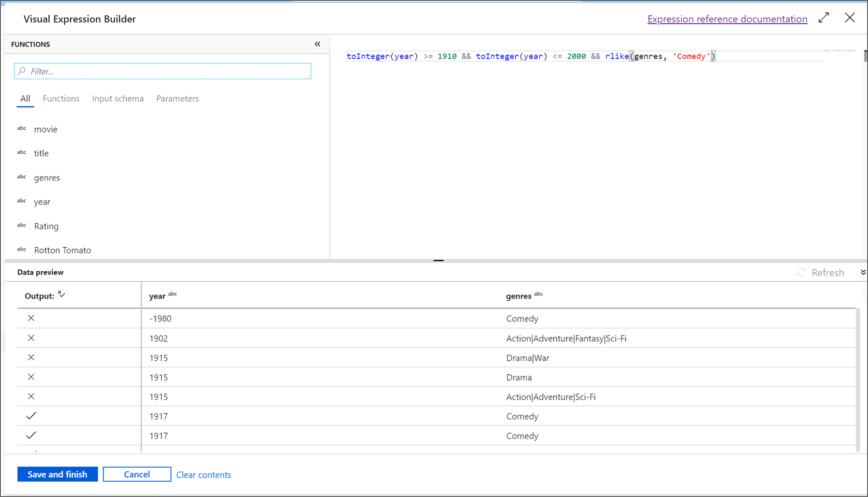
Task: Click the close X icon top right
Action: click(x=850, y=18)
